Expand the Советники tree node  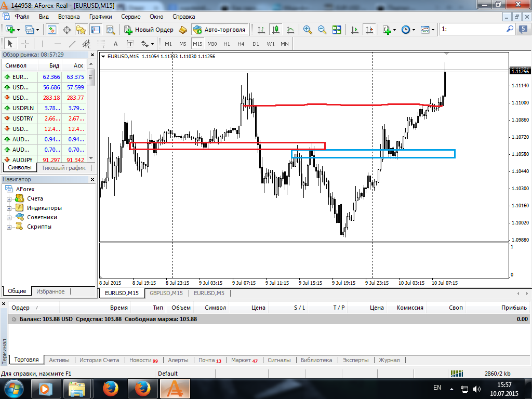tap(9, 218)
